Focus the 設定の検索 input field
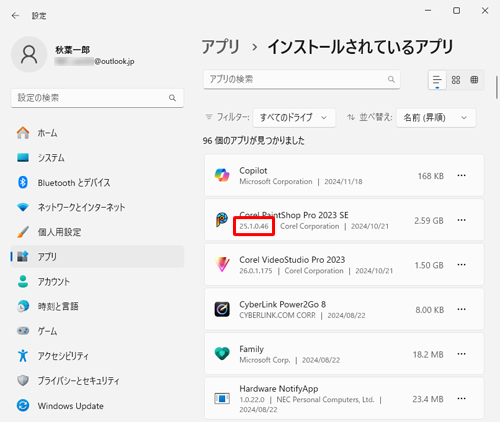500x422 pixels. point(97,98)
